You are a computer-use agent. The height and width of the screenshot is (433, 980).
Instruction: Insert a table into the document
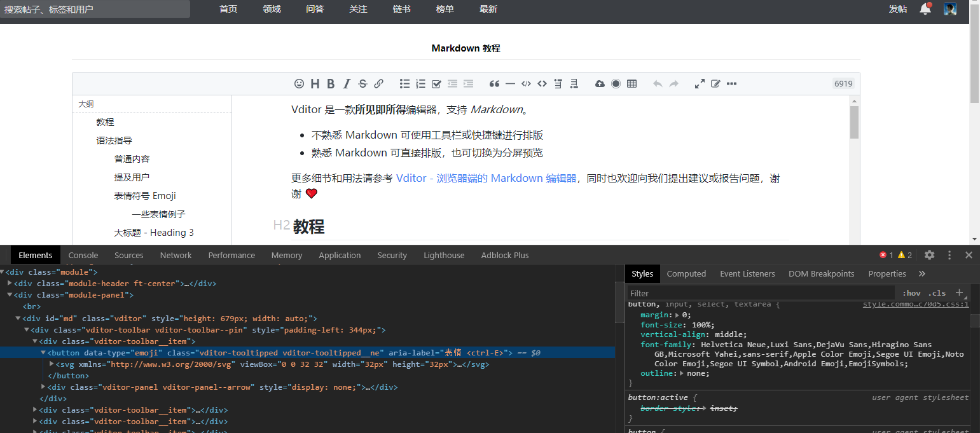[x=631, y=83]
